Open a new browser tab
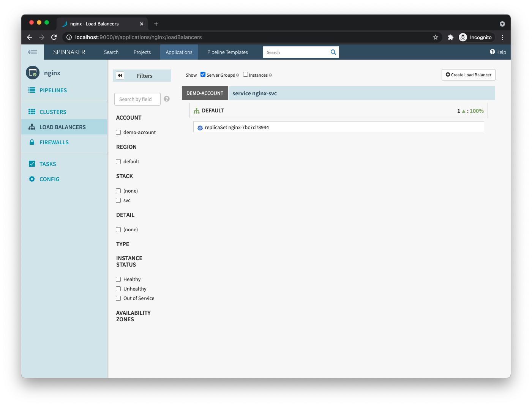 click(x=156, y=24)
